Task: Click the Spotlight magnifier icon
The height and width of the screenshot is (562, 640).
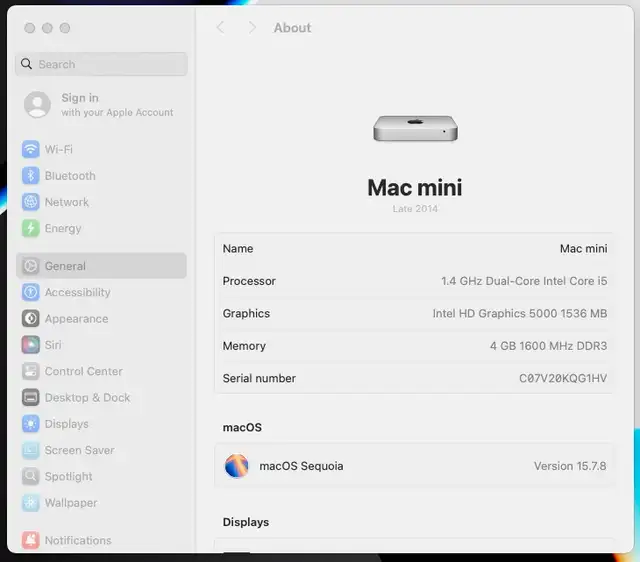Action: tap(31, 476)
